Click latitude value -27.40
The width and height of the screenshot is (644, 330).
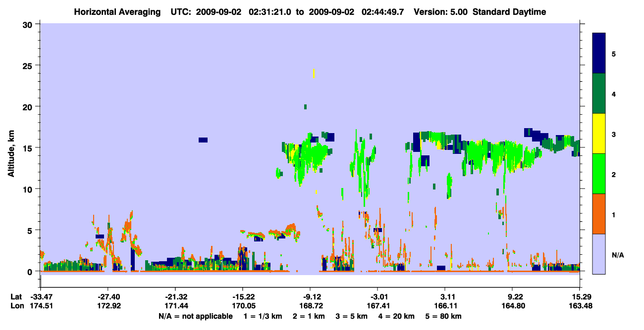[x=108, y=297]
